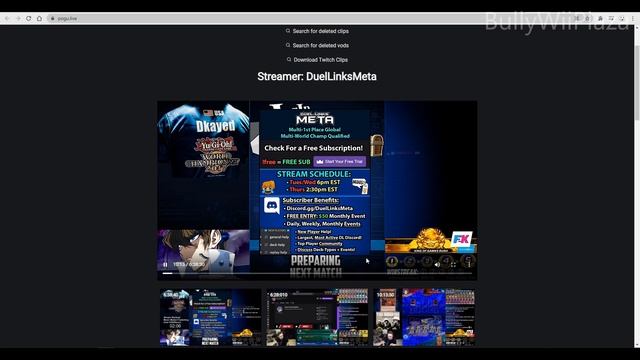Open Download Twitch Clips link

(320, 60)
